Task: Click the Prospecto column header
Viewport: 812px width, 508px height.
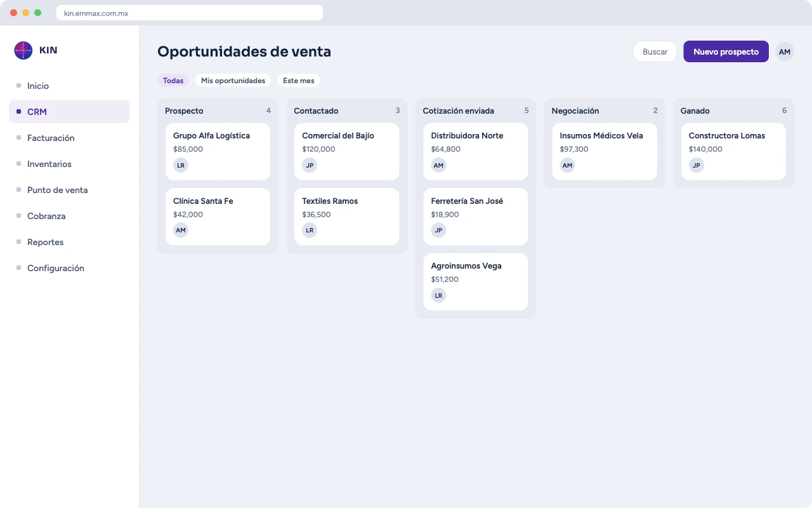Action: pyautogui.click(x=184, y=111)
